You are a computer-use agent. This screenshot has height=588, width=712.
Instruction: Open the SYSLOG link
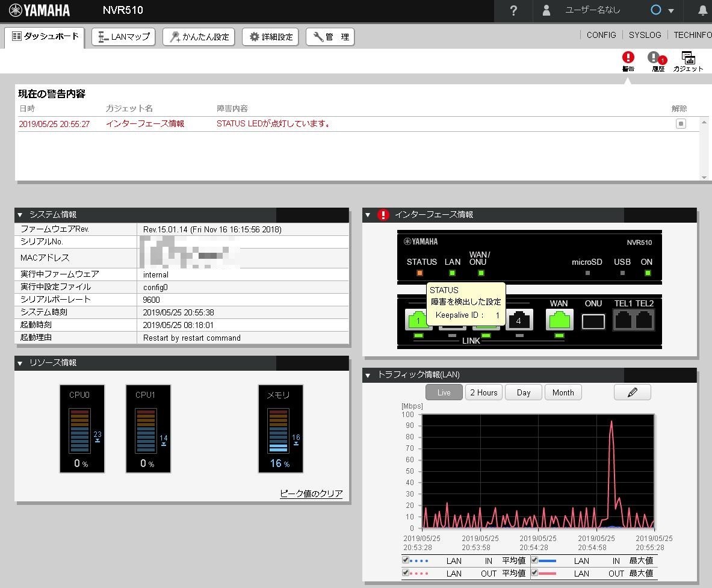click(645, 35)
